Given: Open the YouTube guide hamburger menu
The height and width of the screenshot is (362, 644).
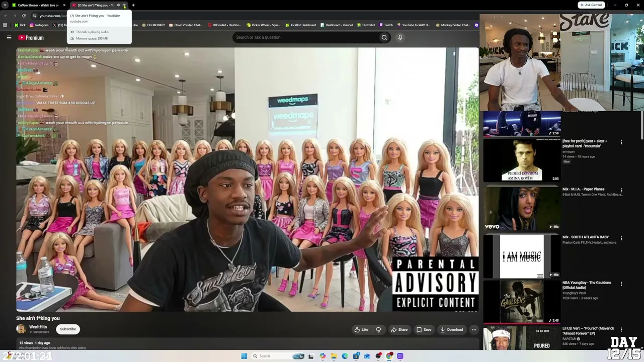Looking at the screenshot, I should click(9, 38).
